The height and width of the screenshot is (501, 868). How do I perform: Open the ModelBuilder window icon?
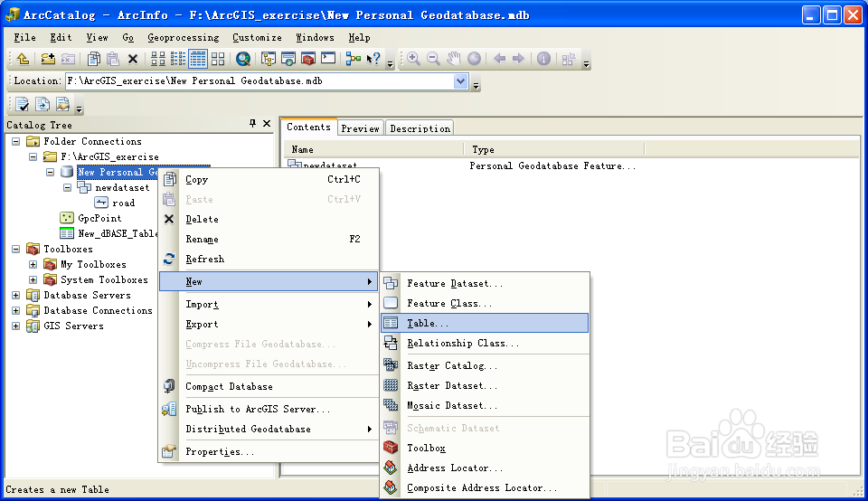pos(354,59)
